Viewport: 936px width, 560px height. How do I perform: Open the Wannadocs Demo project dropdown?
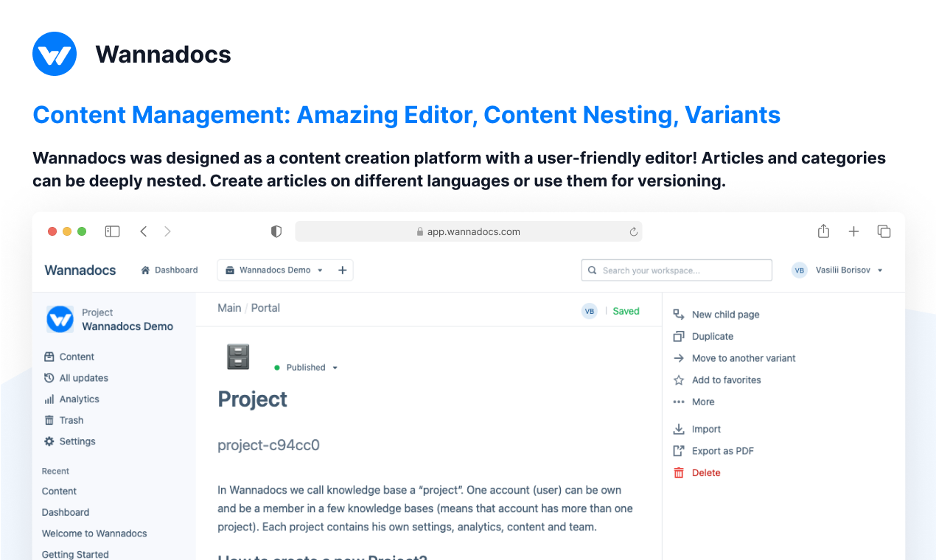tap(274, 270)
